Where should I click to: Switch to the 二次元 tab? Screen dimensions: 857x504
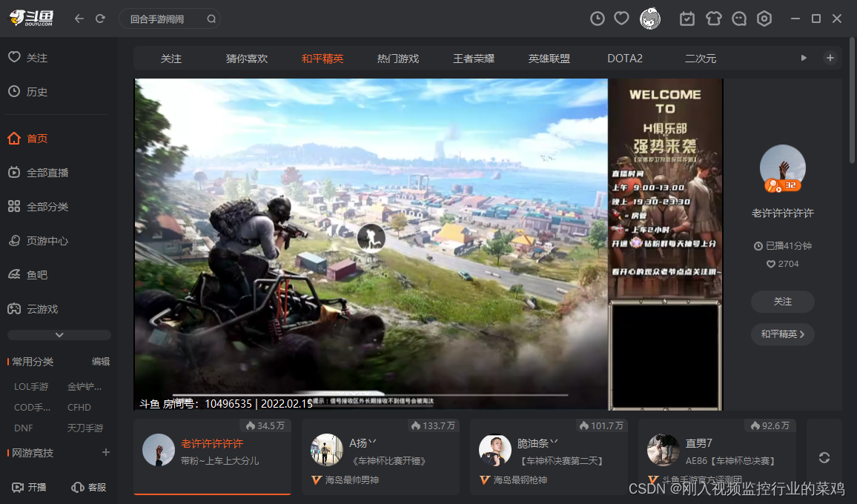pyautogui.click(x=700, y=59)
